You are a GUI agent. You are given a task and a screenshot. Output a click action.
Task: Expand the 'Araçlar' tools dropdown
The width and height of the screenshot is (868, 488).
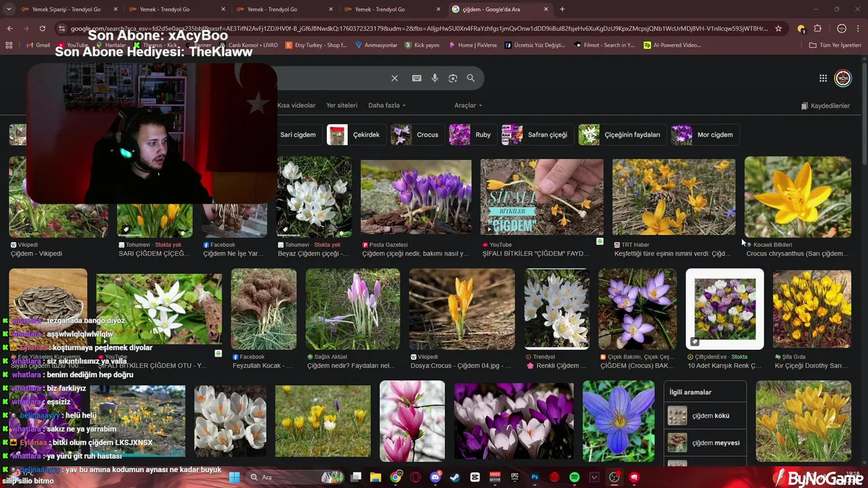[x=468, y=105]
